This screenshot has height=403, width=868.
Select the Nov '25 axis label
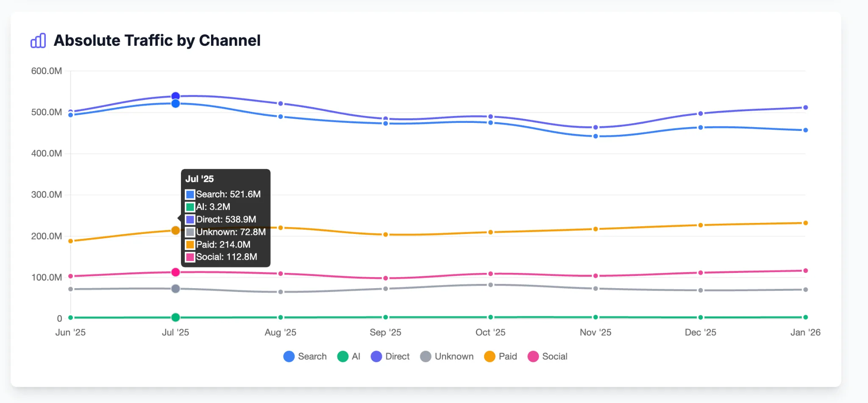coord(595,332)
